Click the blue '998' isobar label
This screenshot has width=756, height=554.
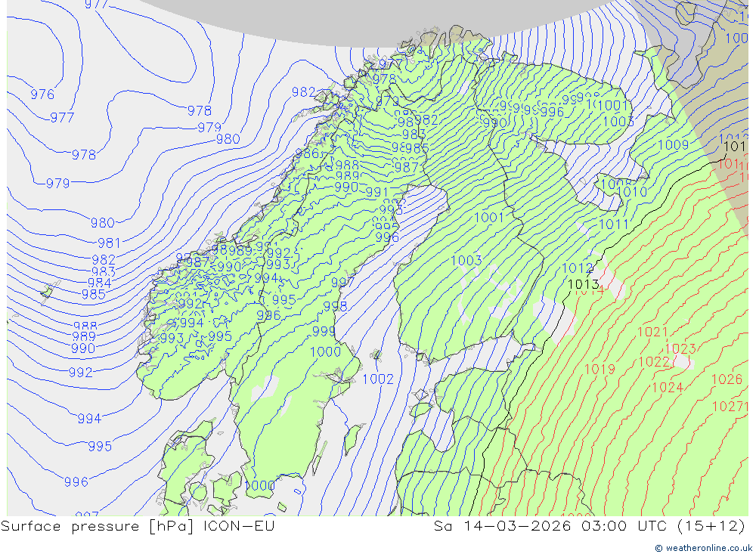tap(335, 306)
